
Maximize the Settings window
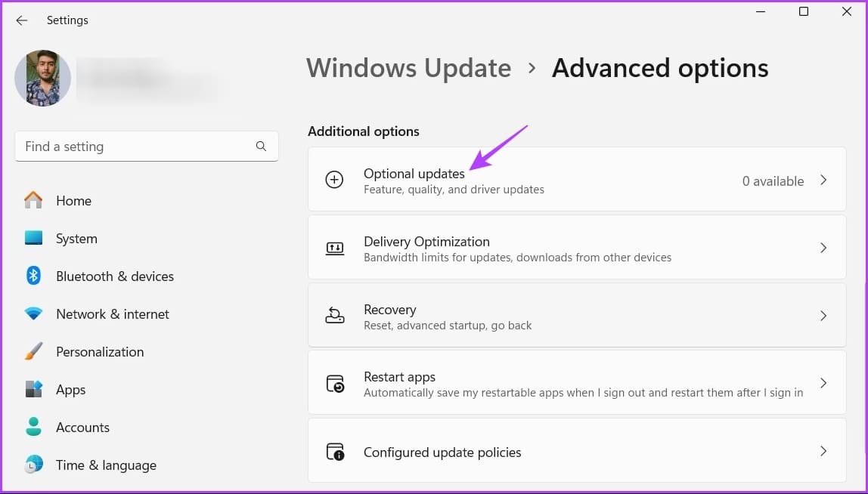click(804, 11)
